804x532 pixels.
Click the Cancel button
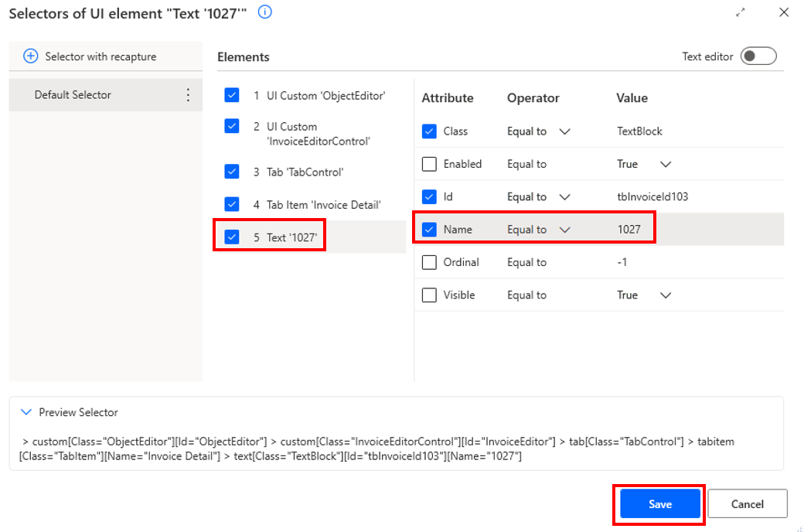click(747, 504)
